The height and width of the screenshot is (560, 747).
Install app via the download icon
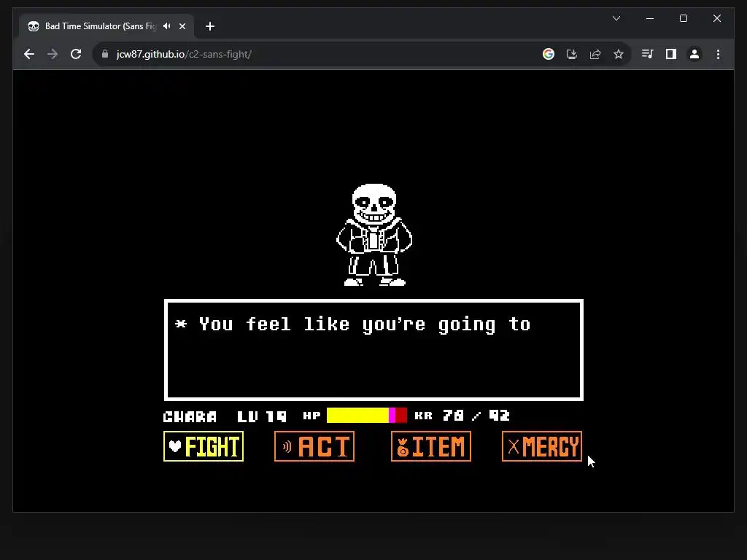tap(572, 54)
